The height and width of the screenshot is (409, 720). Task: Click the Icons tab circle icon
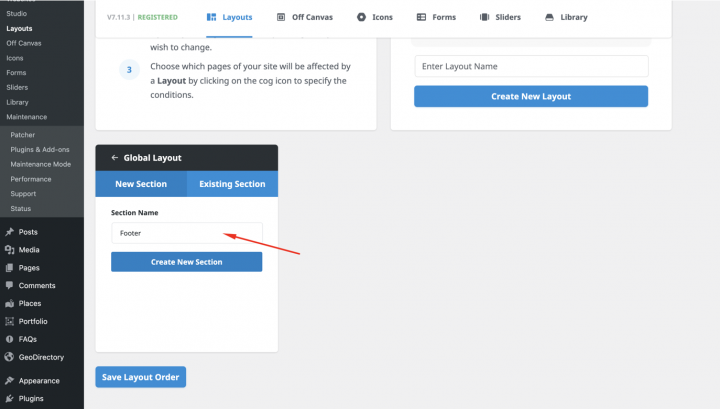tap(361, 17)
